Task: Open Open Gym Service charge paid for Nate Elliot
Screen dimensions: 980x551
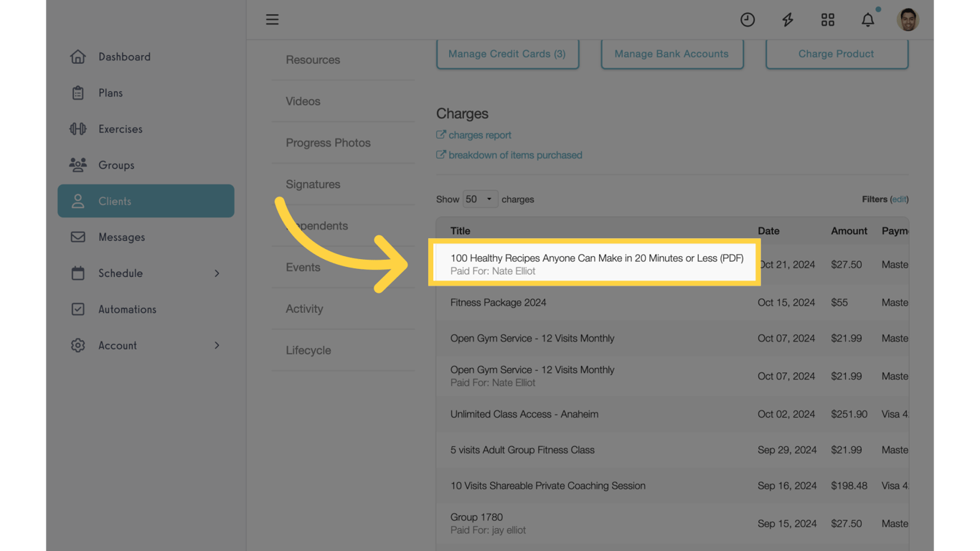Action: pyautogui.click(x=532, y=370)
